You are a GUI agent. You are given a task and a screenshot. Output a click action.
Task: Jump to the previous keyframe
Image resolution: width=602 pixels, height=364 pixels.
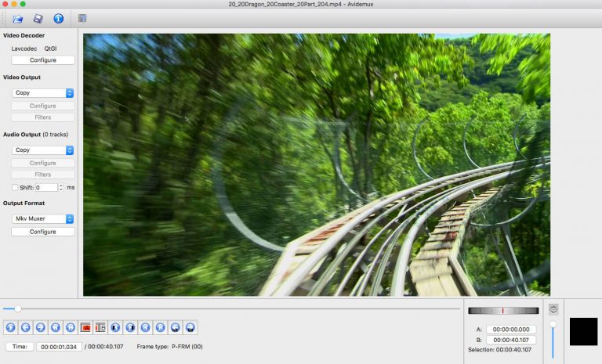pos(56,327)
